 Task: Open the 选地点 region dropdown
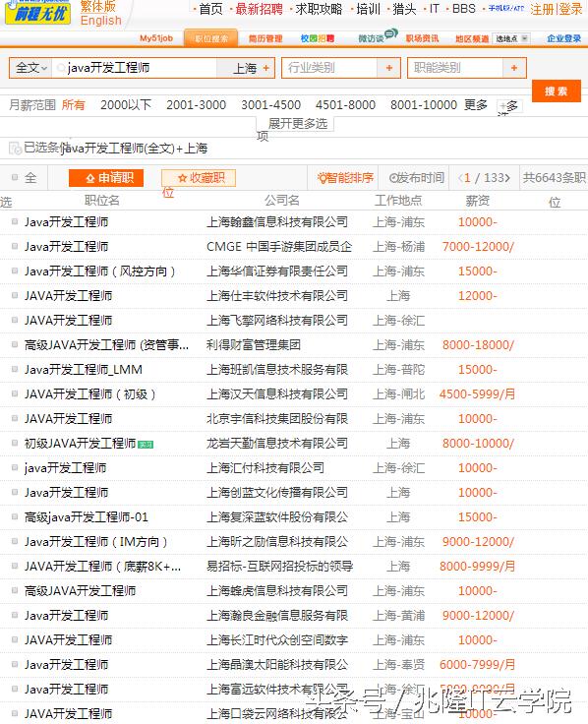coord(511,38)
